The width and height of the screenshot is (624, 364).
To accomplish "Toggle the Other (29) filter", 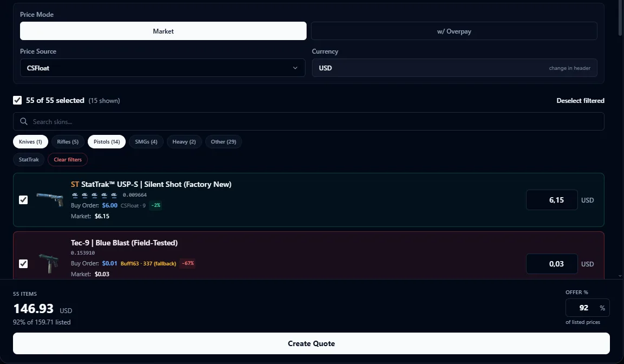I will tap(223, 141).
